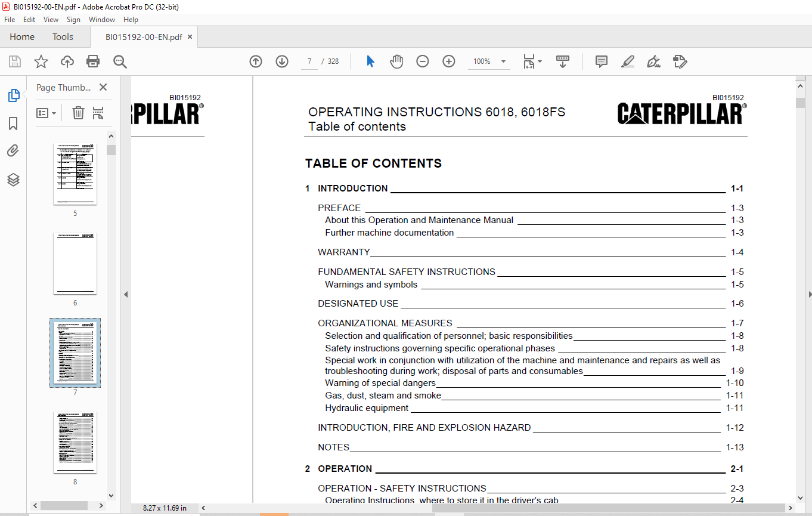Open the Bookmarks panel icon

(13, 123)
